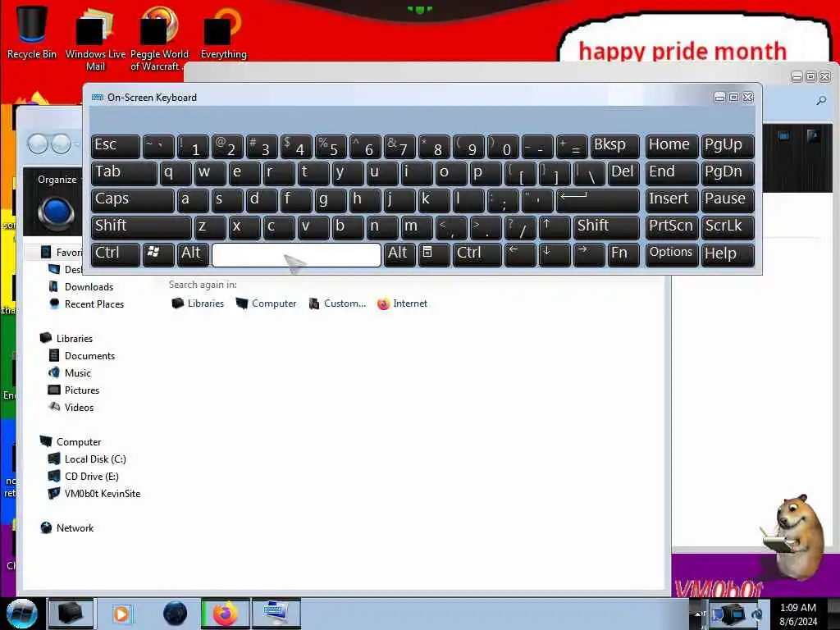Search again in Computer
The height and width of the screenshot is (630, 840).
[x=266, y=304]
